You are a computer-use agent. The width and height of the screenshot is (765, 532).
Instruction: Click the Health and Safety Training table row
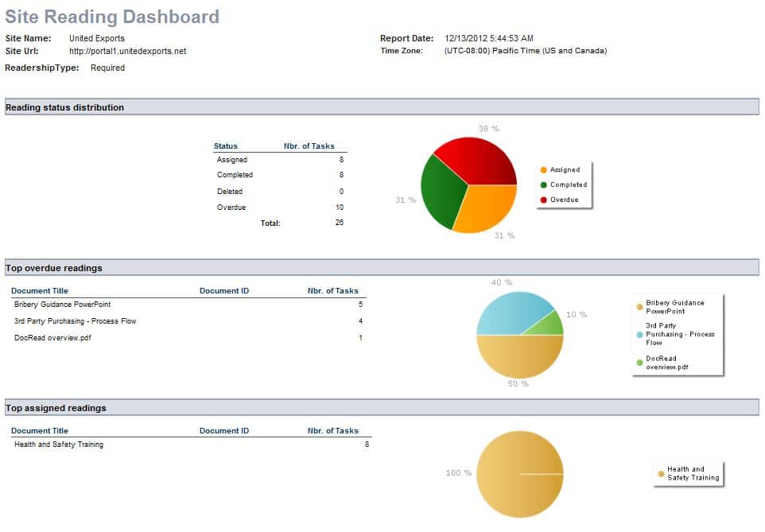coord(191,445)
